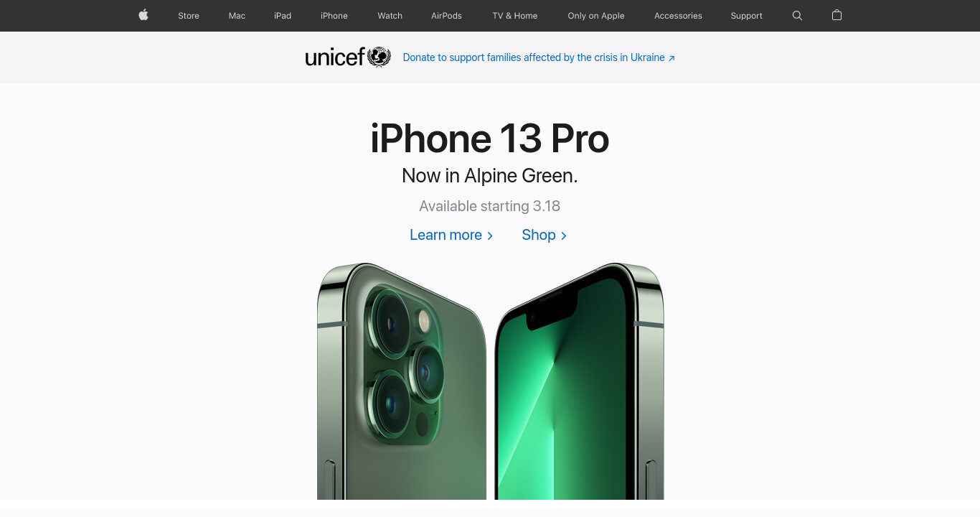Image resolution: width=980 pixels, height=517 pixels.
Task: Click the Shop link for iPhone 13 Pro
Action: [x=545, y=235]
